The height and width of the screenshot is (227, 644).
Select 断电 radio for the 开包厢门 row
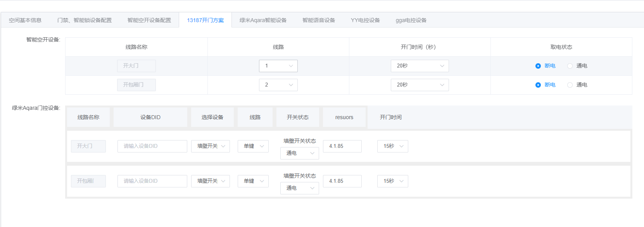coord(538,85)
